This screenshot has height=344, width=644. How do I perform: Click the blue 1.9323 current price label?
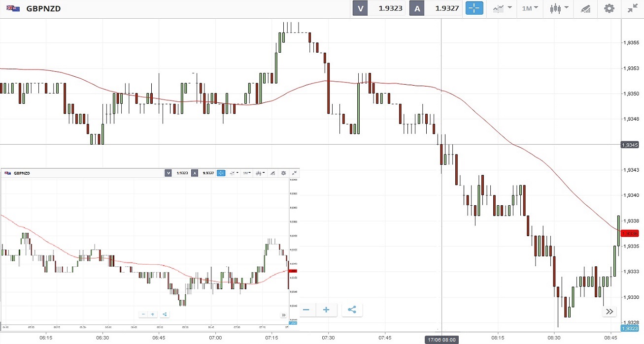point(630,328)
